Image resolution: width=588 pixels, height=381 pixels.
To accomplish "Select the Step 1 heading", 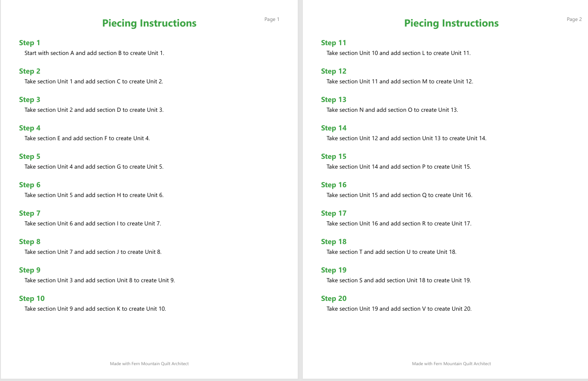I will pos(30,43).
